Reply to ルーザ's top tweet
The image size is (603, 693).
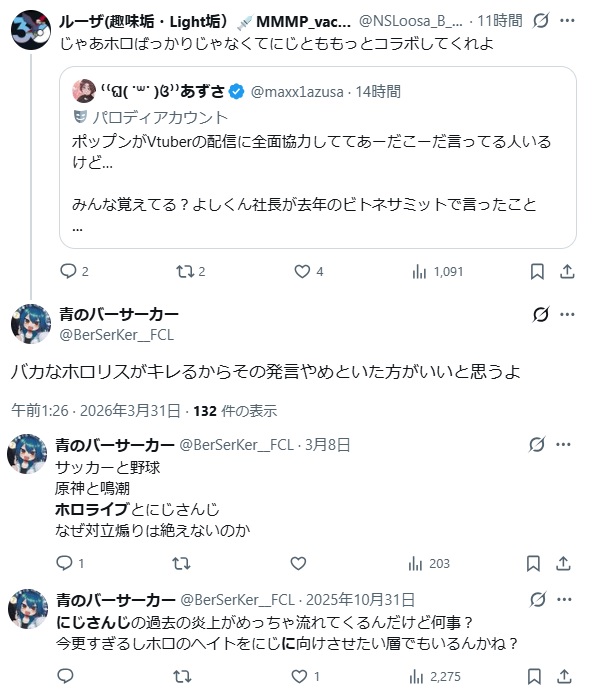pyautogui.click(x=69, y=271)
